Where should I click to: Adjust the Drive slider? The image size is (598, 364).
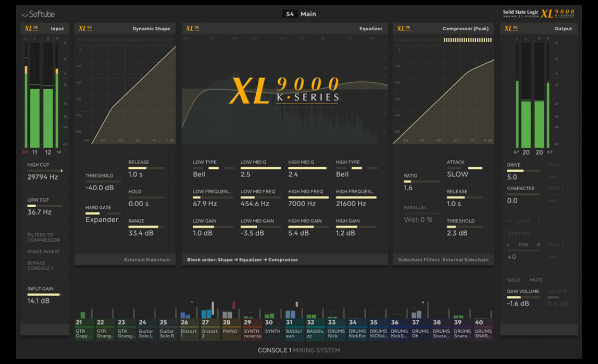click(x=524, y=171)
